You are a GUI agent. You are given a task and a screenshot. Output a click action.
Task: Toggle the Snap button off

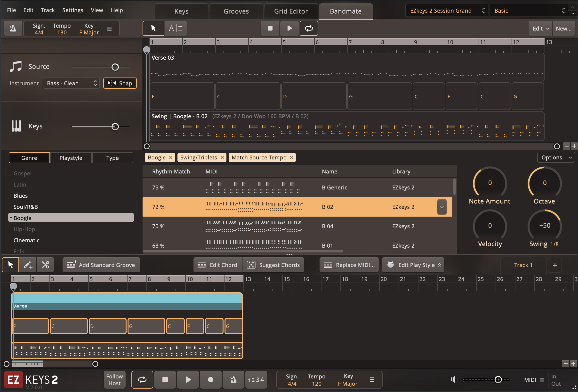pos(120,83)
